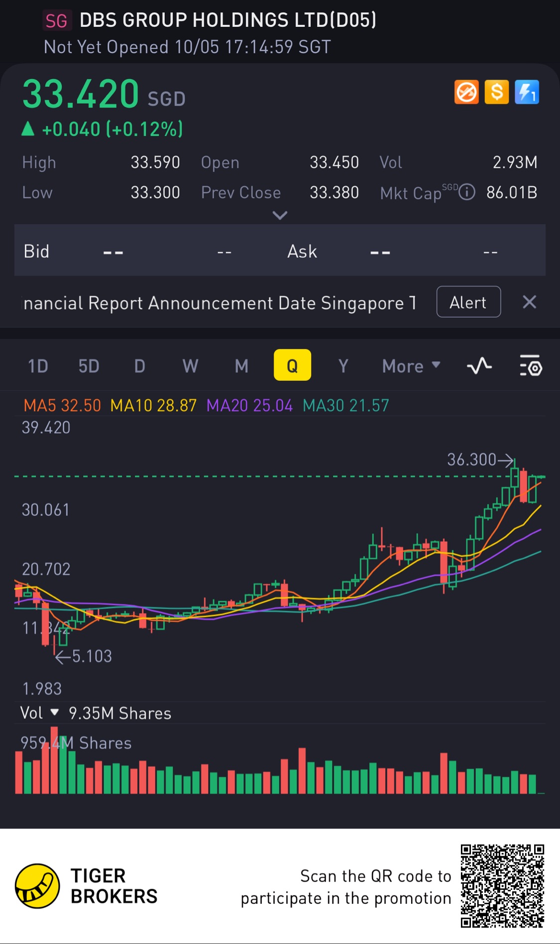Tap the Low value 33.300

(155, 192)
